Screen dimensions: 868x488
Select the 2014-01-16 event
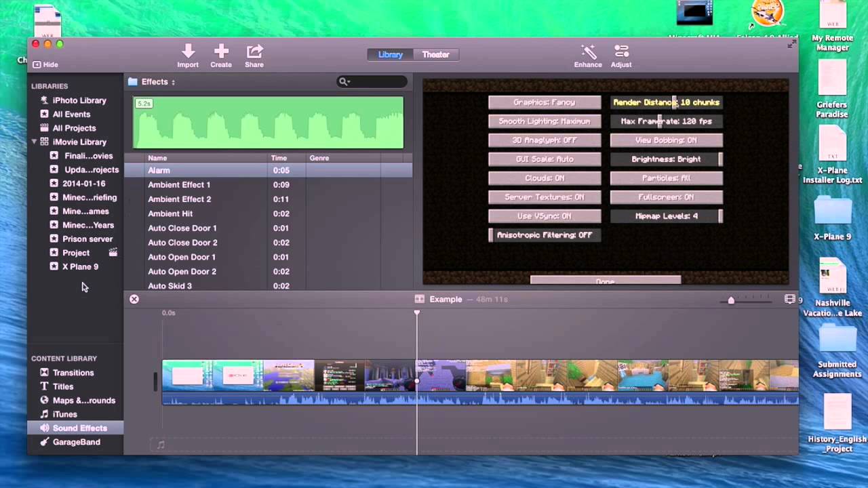tap(83, 184)
